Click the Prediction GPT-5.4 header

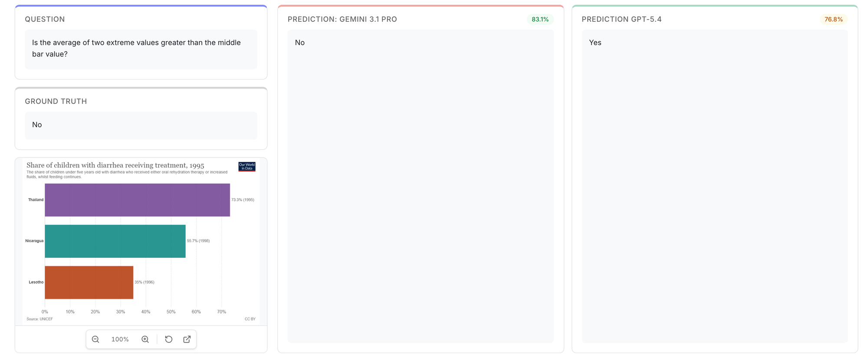pos(621,20)
